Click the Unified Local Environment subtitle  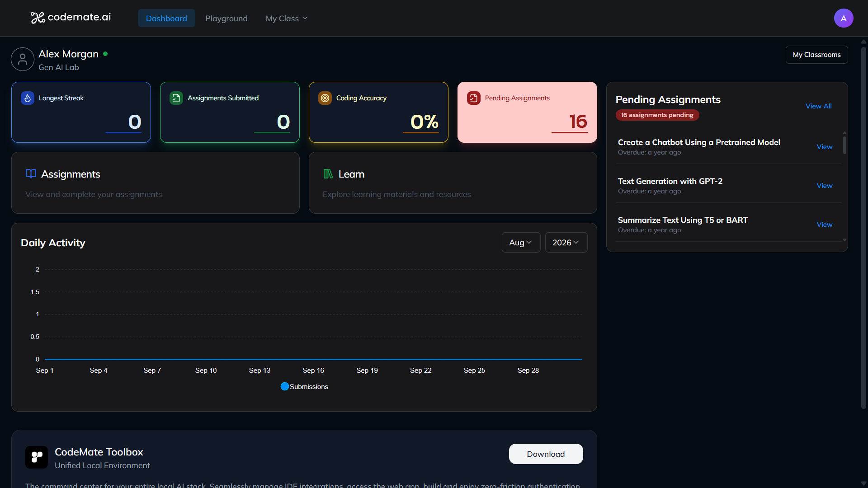pyautogui.click(x=102, y=465)
